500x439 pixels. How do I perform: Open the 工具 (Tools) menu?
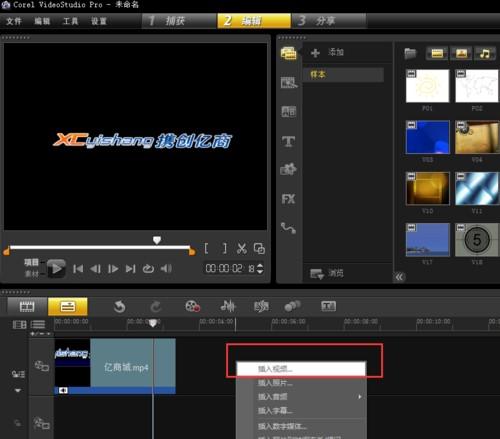click(70, 21)
